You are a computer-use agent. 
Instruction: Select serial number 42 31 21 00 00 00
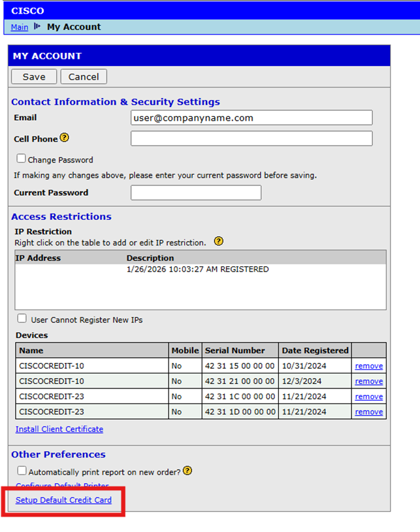point(240,381)
